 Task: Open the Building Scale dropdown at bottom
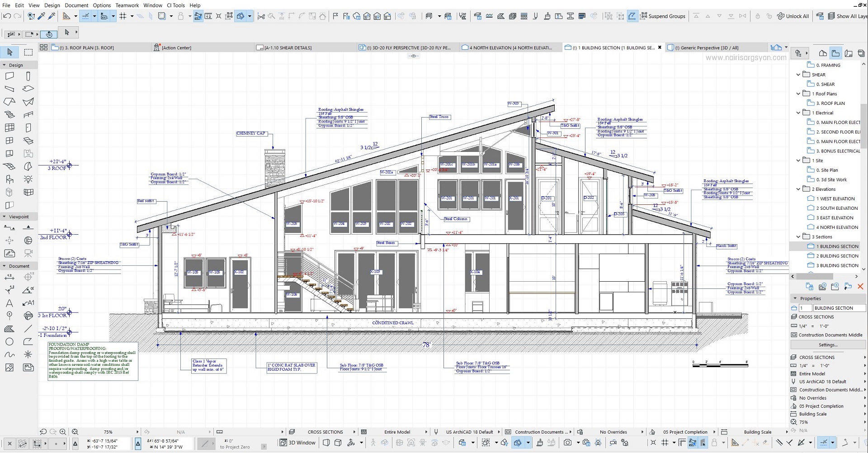pyautogui.click(x=787, y=432)
